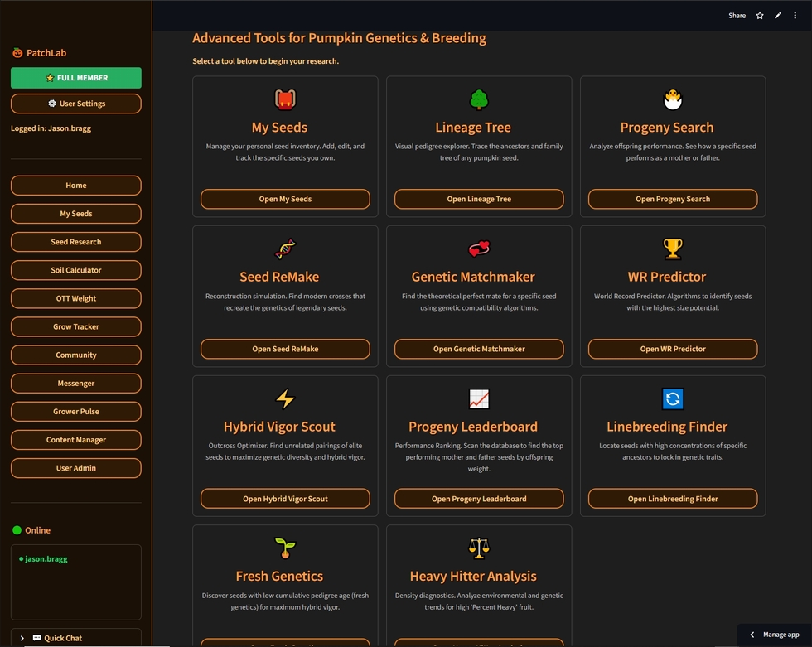Click the pencil edit icon in header

tap(778, 16)
